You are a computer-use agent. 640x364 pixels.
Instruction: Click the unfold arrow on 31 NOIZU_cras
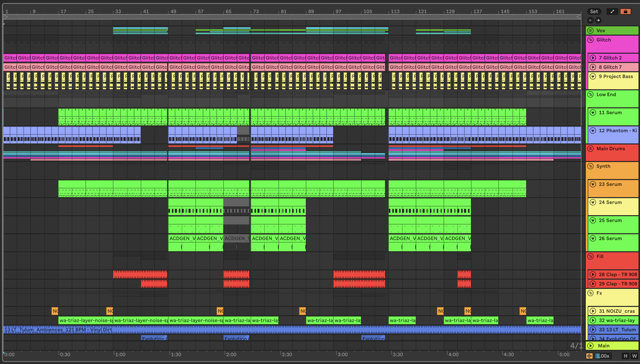(593, 311)
